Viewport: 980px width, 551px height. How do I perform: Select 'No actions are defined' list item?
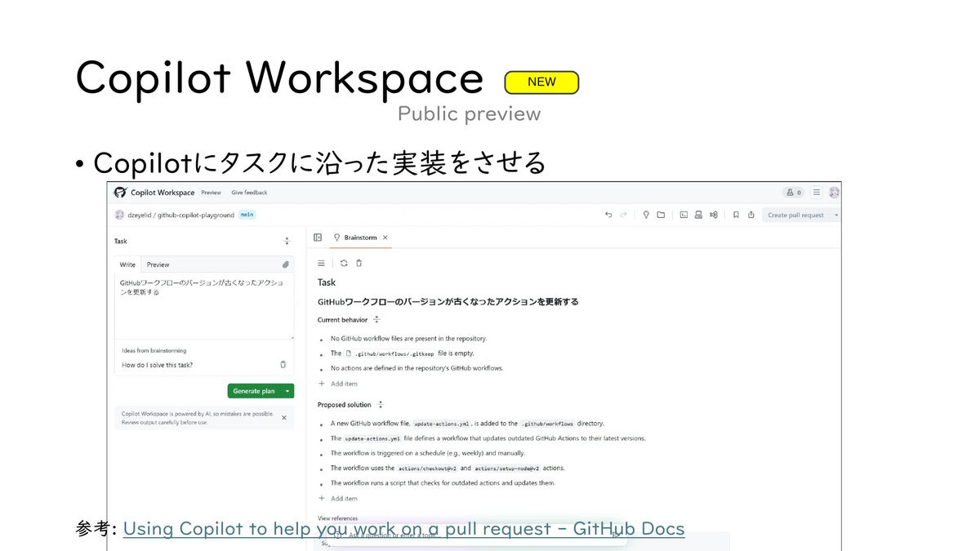[416, 368]
